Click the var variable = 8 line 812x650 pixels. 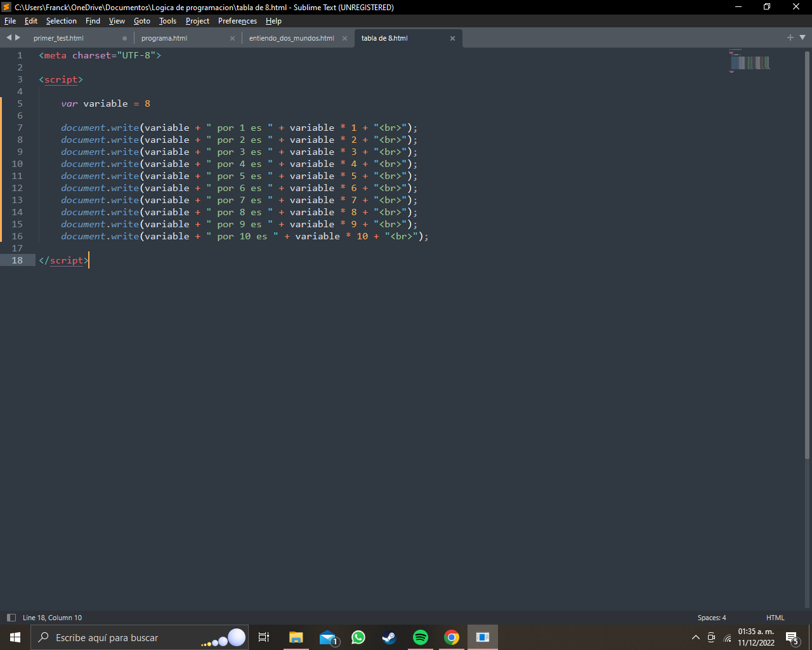106,103
